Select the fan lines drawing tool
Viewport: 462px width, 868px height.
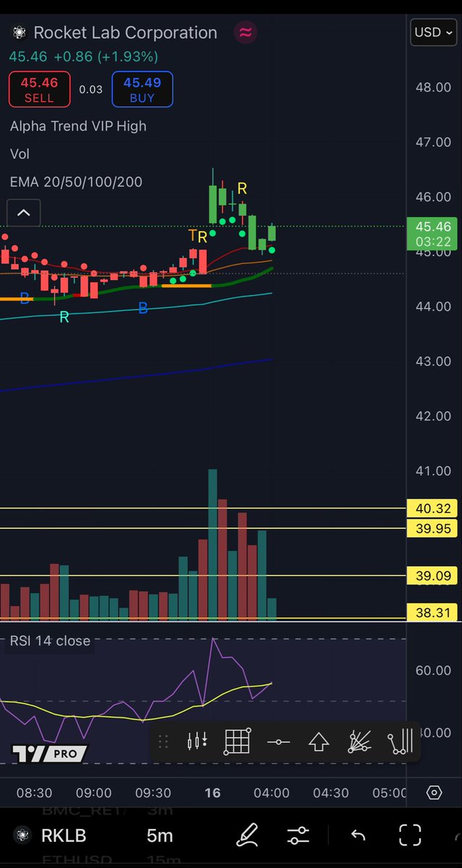[359, 741]
